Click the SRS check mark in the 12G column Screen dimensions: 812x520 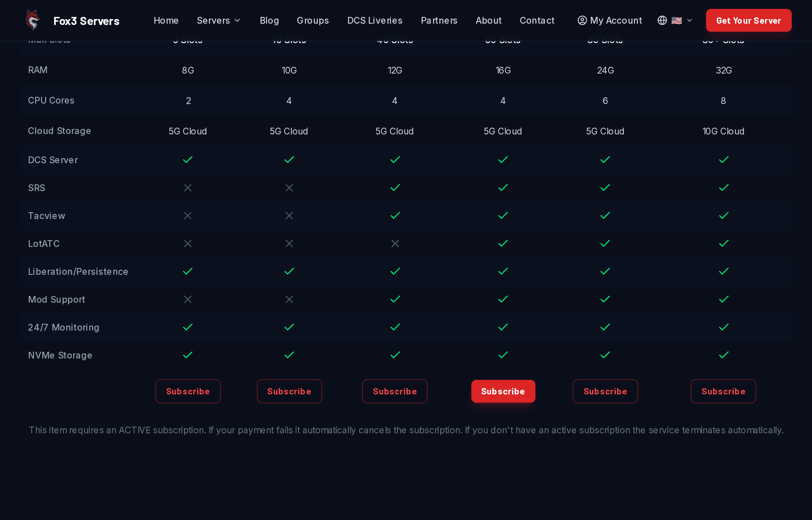click(x=395, y=188)
